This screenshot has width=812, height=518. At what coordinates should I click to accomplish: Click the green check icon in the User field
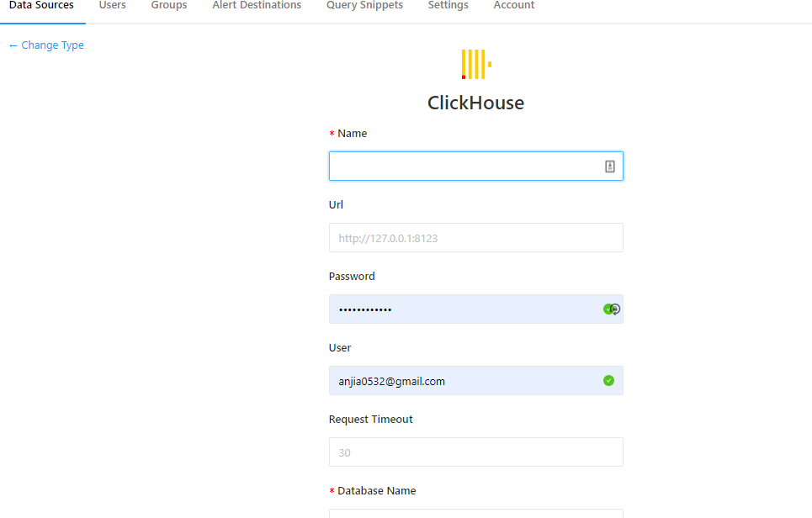click(x=608, y=381)
